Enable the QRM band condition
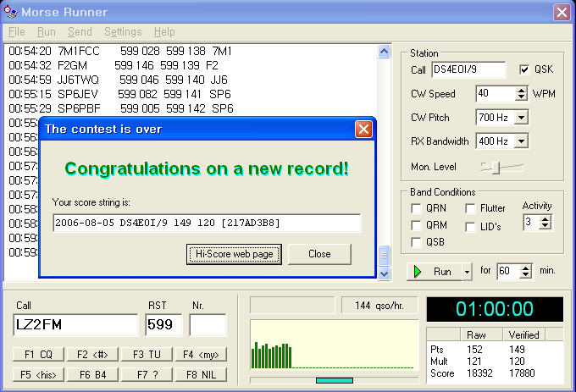Viewport: 576px width, 392px height. (416, 225)
